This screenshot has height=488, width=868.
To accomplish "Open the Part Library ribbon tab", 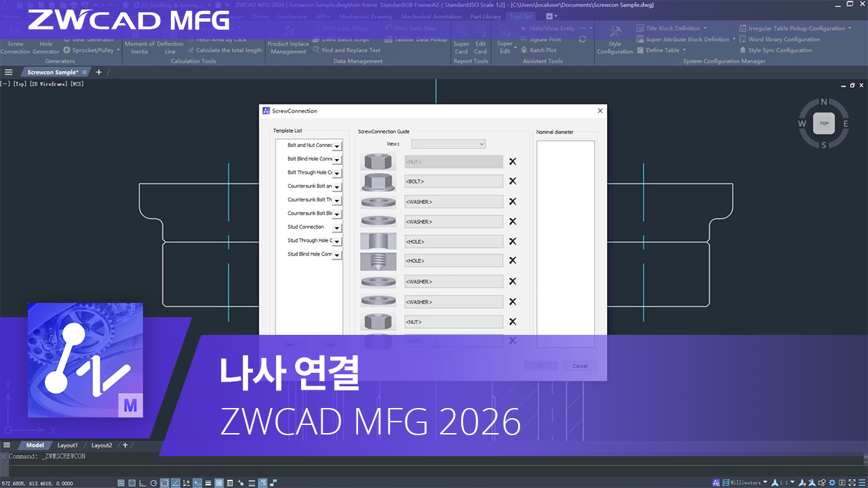I will pos(486,16).
